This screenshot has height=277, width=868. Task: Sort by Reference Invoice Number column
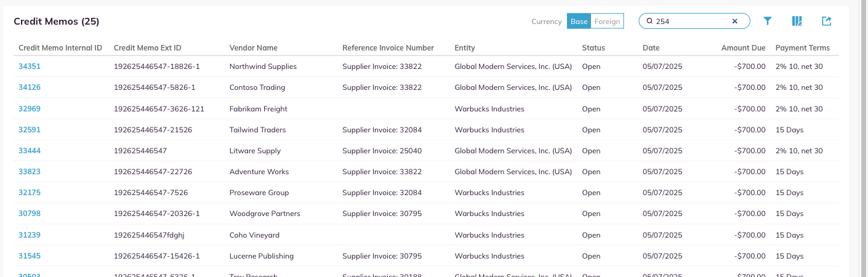pos(388,48)
